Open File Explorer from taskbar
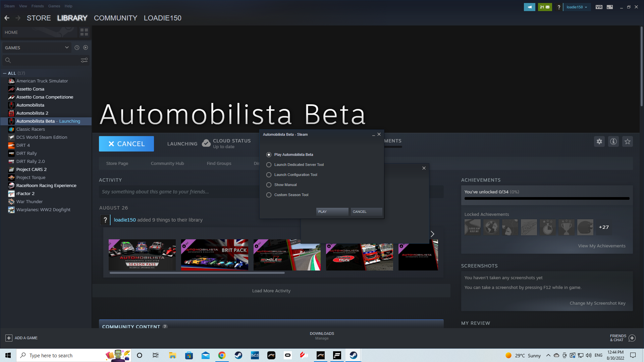This screenshot has width=644, height=362. tap(172, 355)
